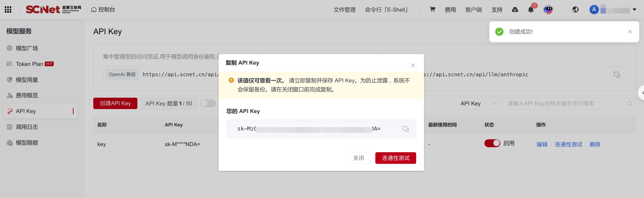The height and width of the screenshot is (198, 644).
Task: Toggle the switch beside API Key count
Action: coord(208,103)
